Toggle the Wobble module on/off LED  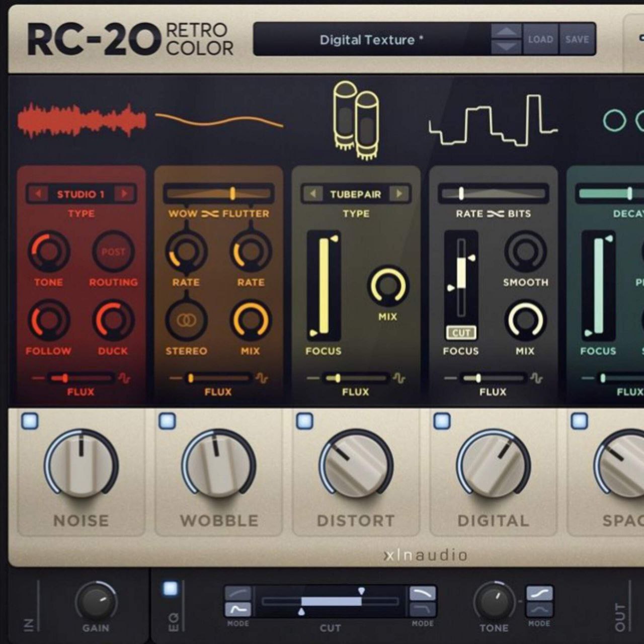[167, 421]
